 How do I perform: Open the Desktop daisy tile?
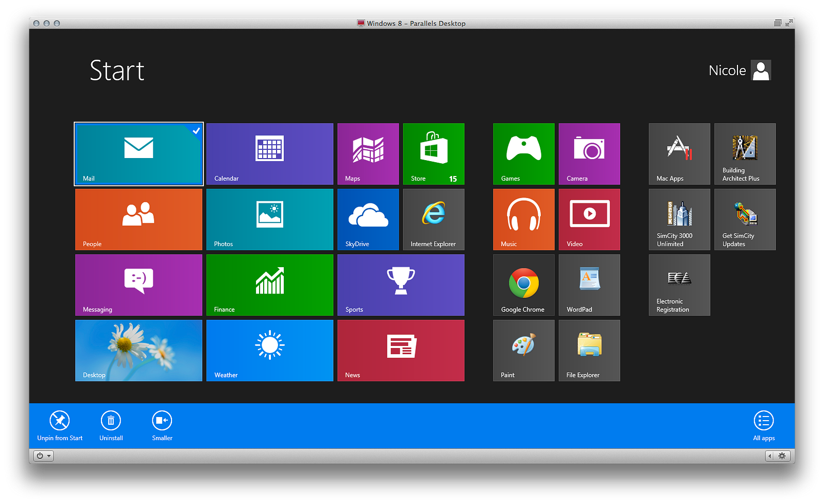[x=139, y=351]
